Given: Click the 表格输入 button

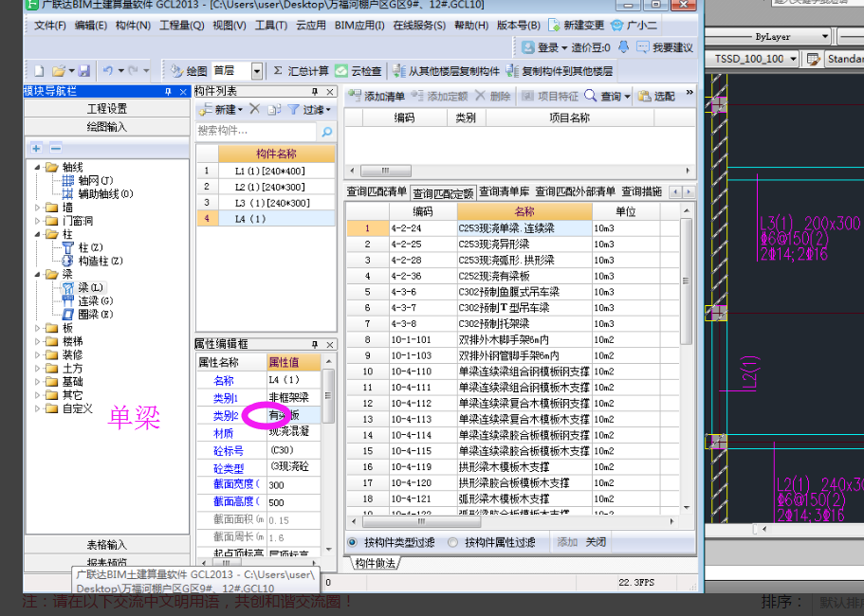Looking at the screenshot, I should 107,545.
